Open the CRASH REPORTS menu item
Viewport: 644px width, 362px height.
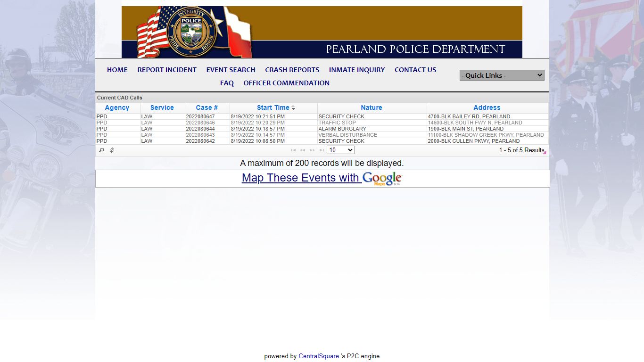coord(292,70)
